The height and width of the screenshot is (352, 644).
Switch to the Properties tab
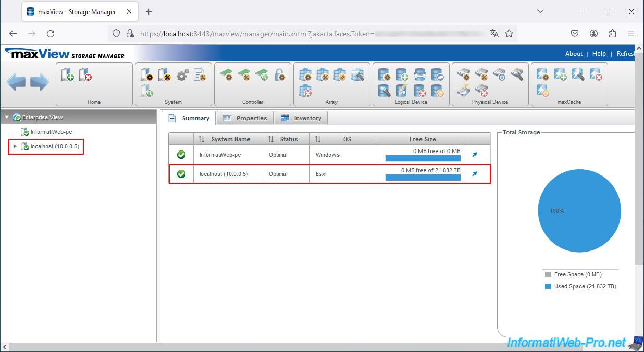[x=245, y=118]
